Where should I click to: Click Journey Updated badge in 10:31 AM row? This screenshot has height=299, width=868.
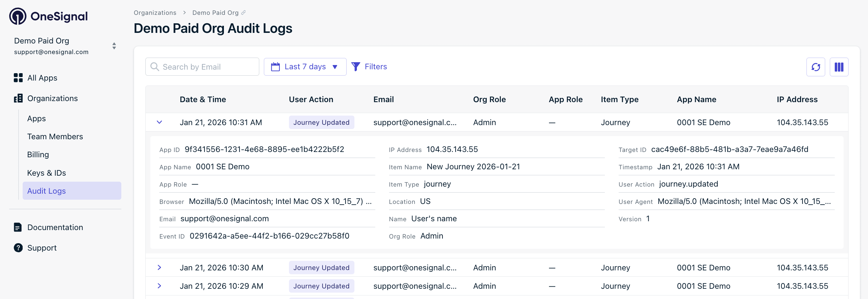coord(322,122)
